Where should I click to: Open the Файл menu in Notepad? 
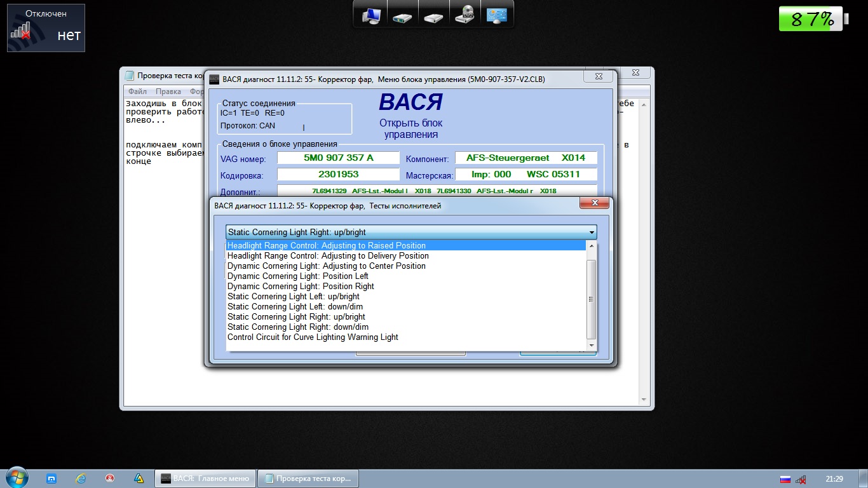tap(137, 91)
